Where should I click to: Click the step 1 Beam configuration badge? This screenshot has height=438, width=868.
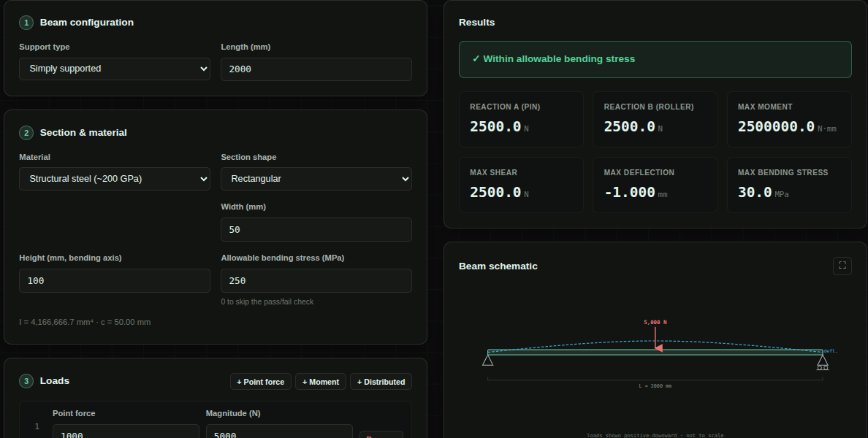click(26, 23)
